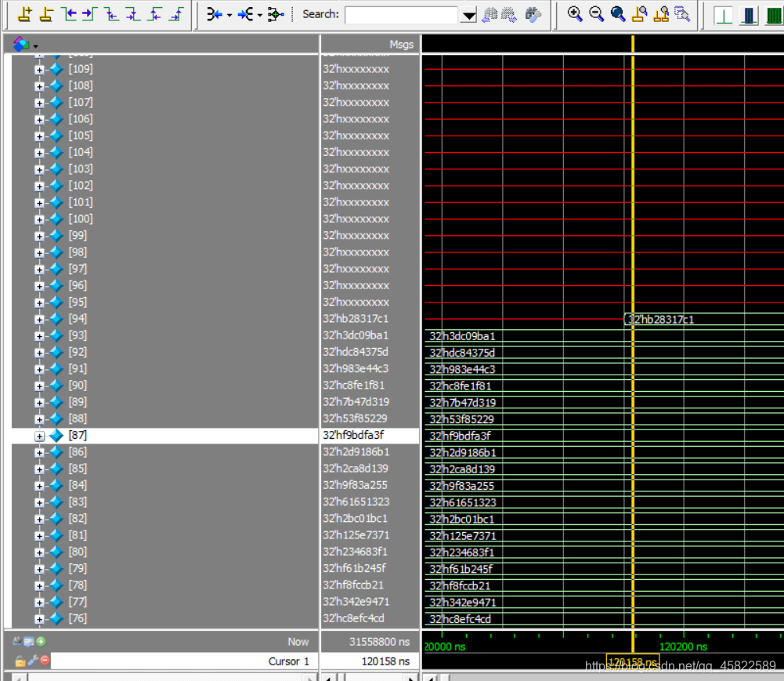The width and height of the screenshot is (784, 681).
Task: Click the yellow 120158 ns cursor marker
Action: [633, 662]
